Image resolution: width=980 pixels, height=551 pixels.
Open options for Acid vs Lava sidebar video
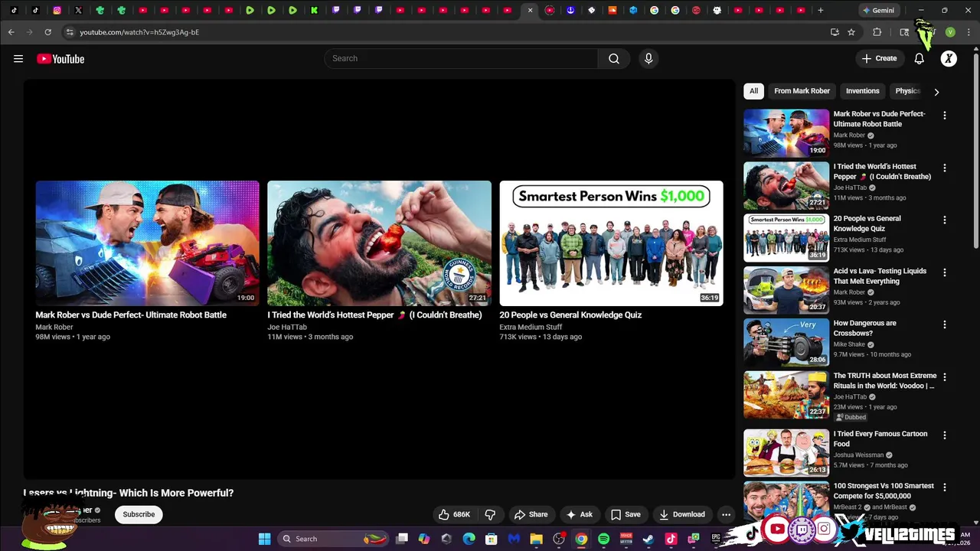point(944,272)
